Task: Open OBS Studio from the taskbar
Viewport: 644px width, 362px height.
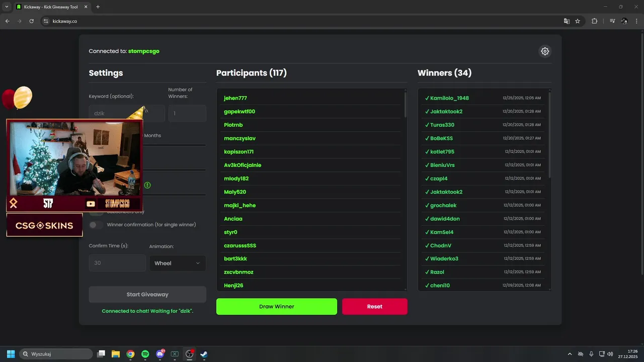Action: point(190,354)
